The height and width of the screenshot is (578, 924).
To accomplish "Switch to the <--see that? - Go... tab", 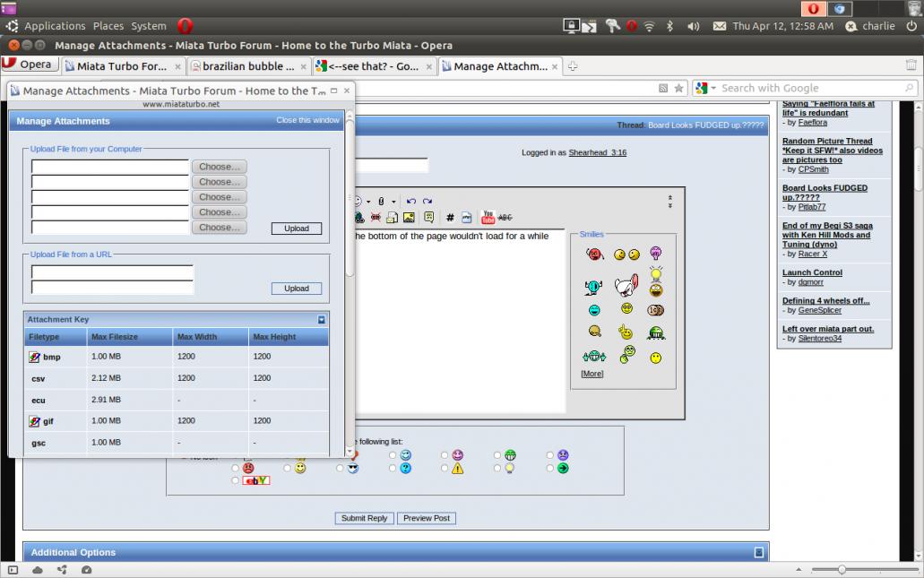I will [375, 66].
